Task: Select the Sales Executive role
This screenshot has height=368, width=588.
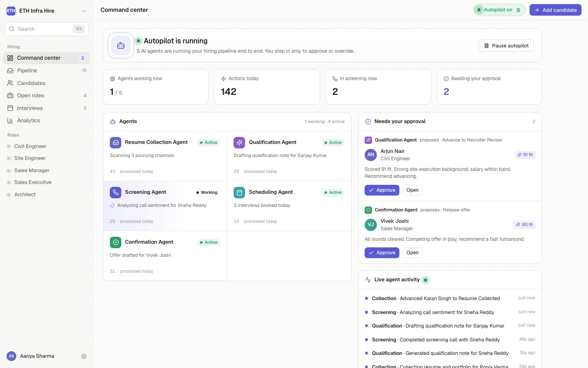Action: pos(47,182)
